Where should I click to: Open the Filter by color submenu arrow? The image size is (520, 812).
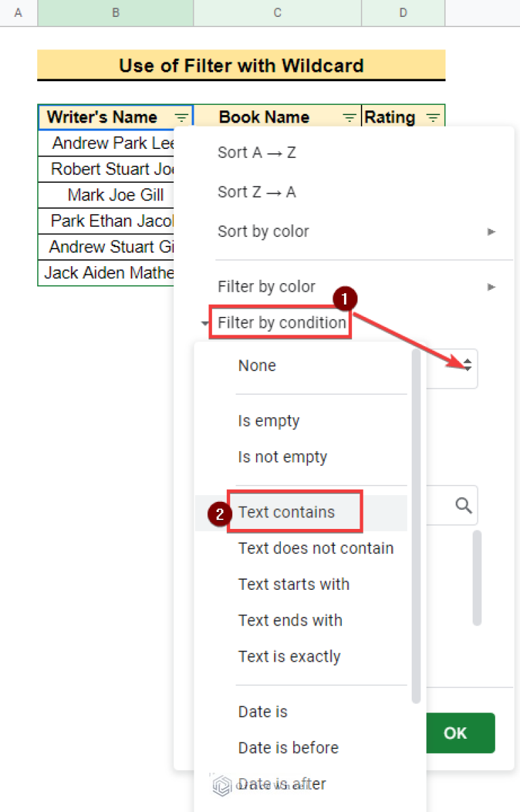[x=492, y=287]
